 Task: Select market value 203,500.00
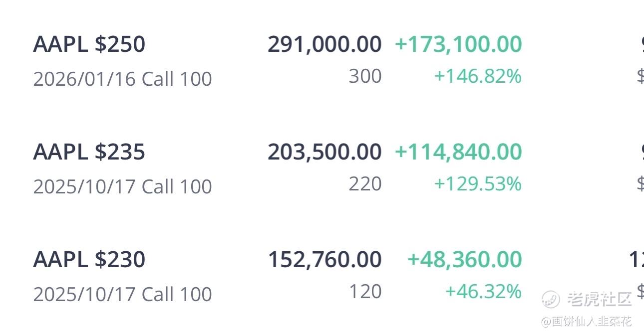tap(324, 152)
